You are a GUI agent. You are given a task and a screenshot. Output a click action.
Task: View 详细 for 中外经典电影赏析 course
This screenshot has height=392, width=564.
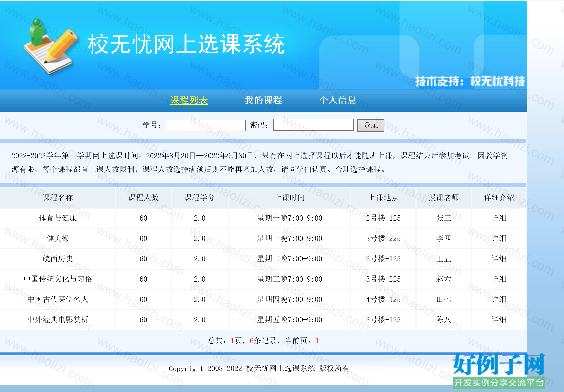499,320
